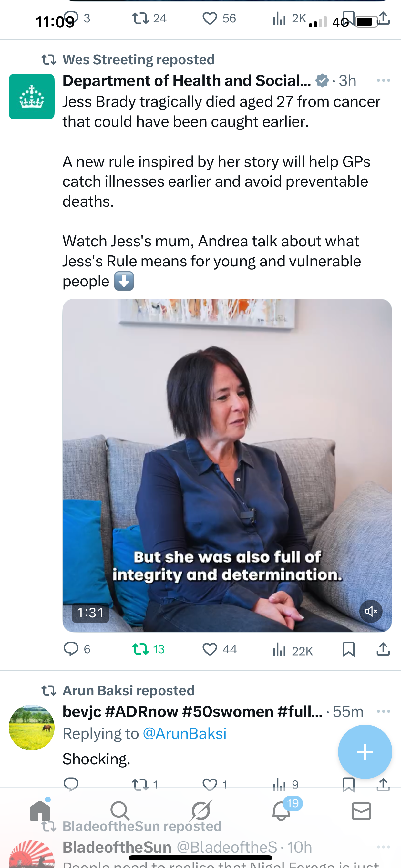Open the Search tab

pos(120,811)
